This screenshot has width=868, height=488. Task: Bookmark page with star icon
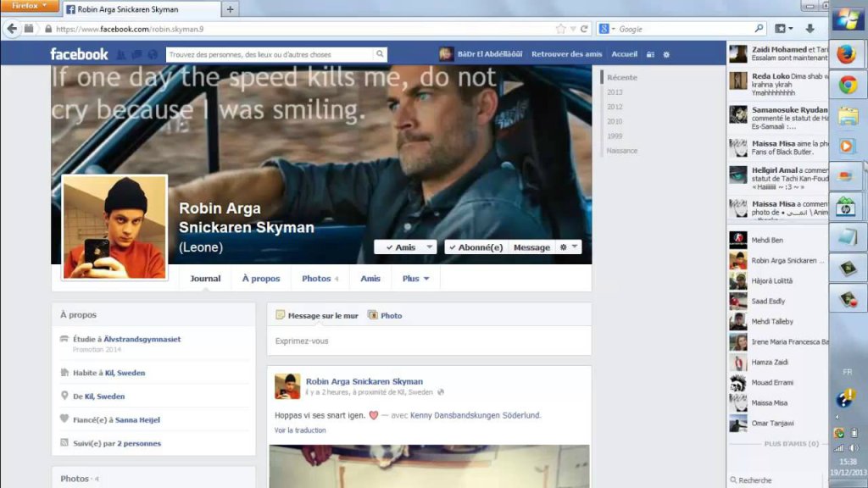(x=561, y=29)
